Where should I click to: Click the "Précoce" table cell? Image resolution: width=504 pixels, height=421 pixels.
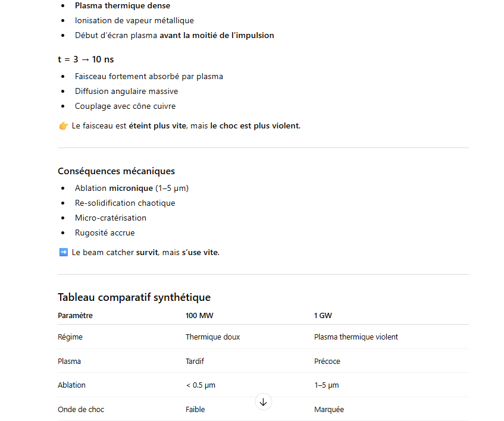point(327,362)
